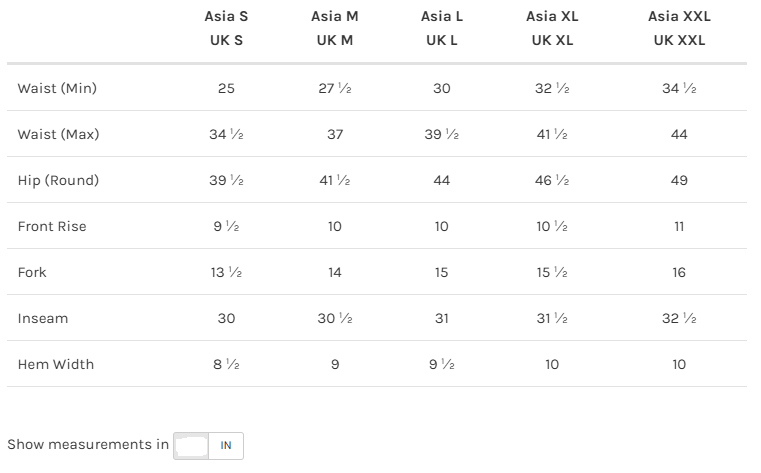
Task: Select the Asia S / UK S column header
Action: pos(226,28)
